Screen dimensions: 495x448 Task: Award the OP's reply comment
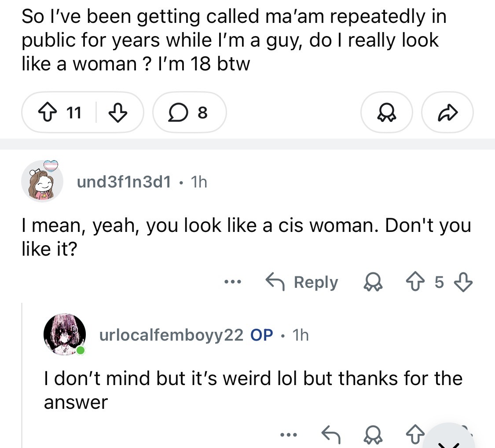tap(373, 435)
